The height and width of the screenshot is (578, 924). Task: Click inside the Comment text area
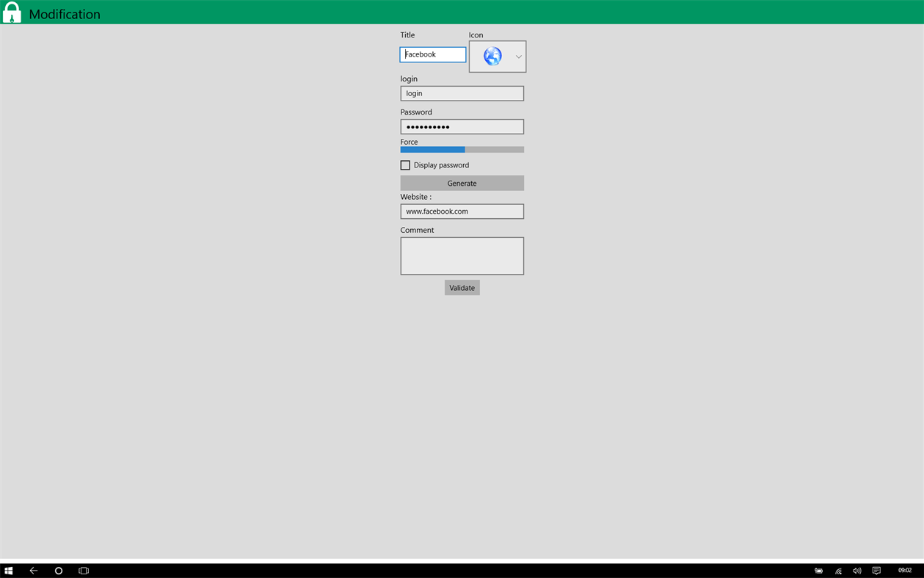[462, 256]
